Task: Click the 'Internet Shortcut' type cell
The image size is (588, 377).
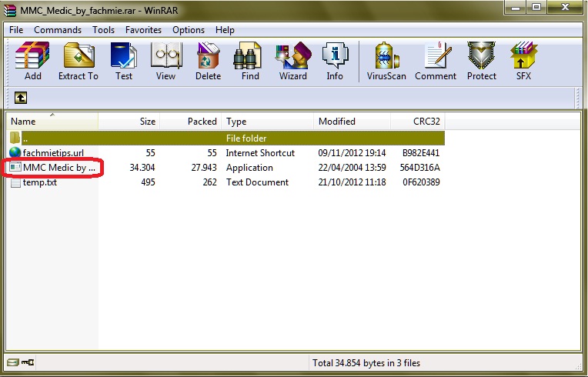Action: coord(260,153)
